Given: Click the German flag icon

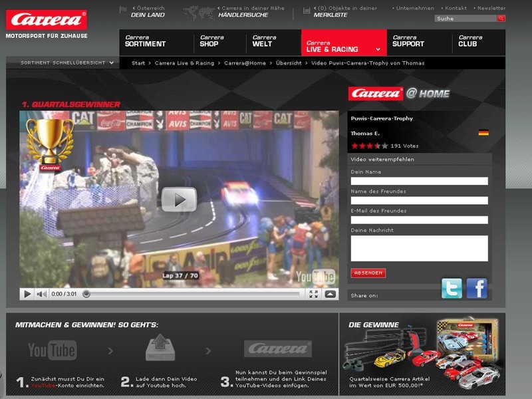Looking at the screenshot, I should 483,132.
